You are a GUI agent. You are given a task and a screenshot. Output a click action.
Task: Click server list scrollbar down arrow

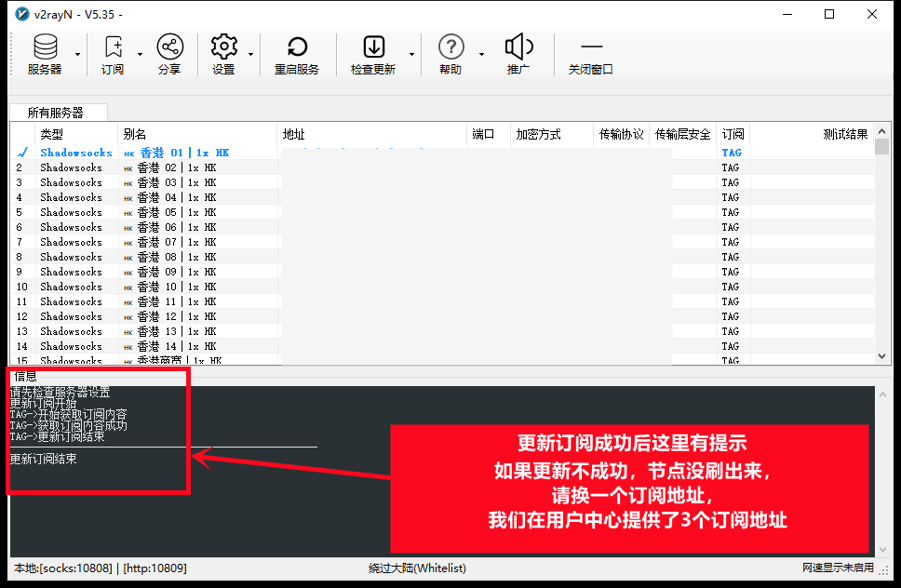pos(882,356)
